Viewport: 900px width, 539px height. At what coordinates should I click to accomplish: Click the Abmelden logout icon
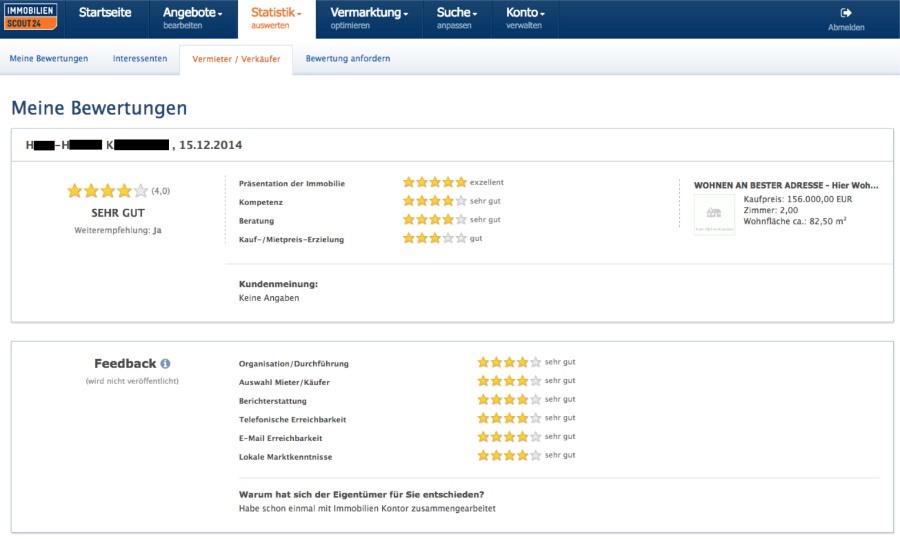tap(846, 13)
